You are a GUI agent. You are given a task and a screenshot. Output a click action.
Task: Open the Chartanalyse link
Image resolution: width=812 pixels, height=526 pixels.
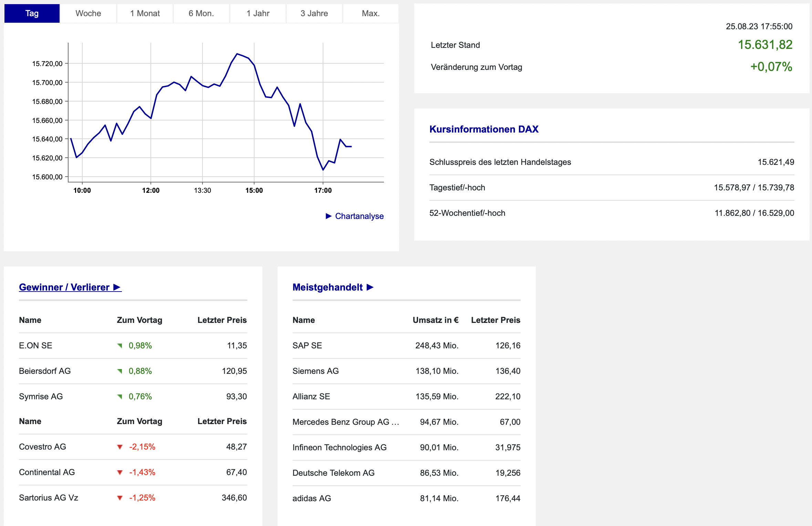point(359,216)
